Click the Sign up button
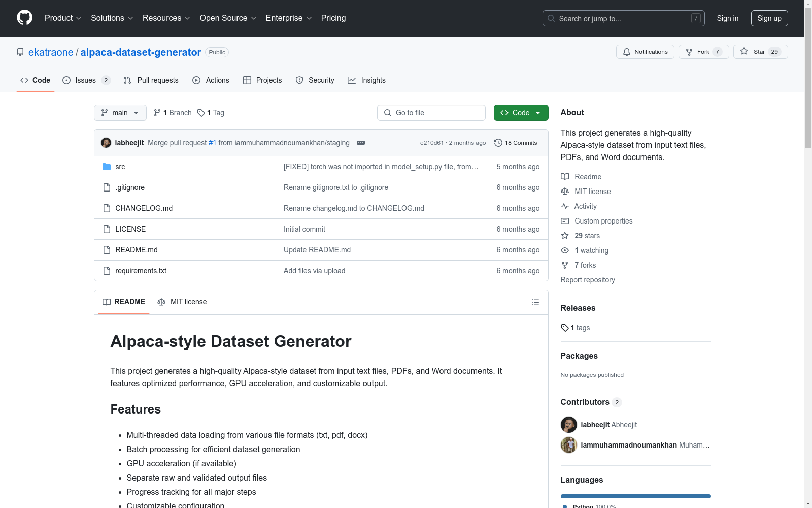Viewport: 812px width, 508px height. tap(769, 18)
